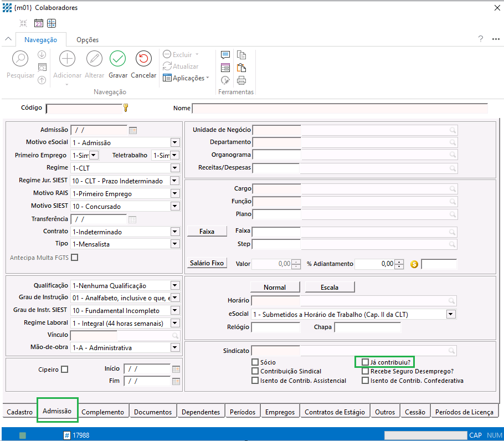The height and width of the screenshot is (441, 504).
Task: Click the Gravar green checkmark icon
Action: 117,59
